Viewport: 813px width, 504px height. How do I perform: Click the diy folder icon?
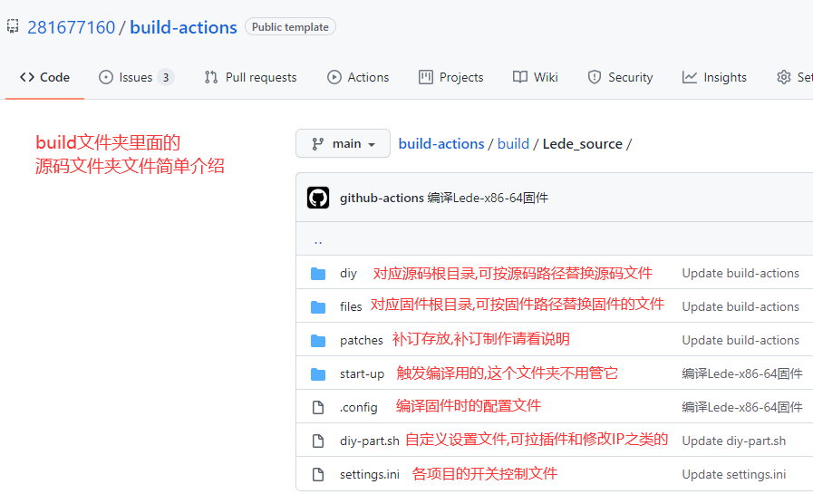(x=318, y=274)
